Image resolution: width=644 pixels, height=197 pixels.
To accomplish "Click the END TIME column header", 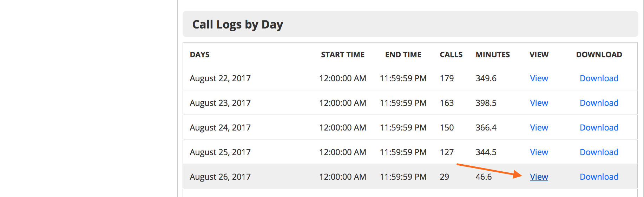I will click(403, 55).
